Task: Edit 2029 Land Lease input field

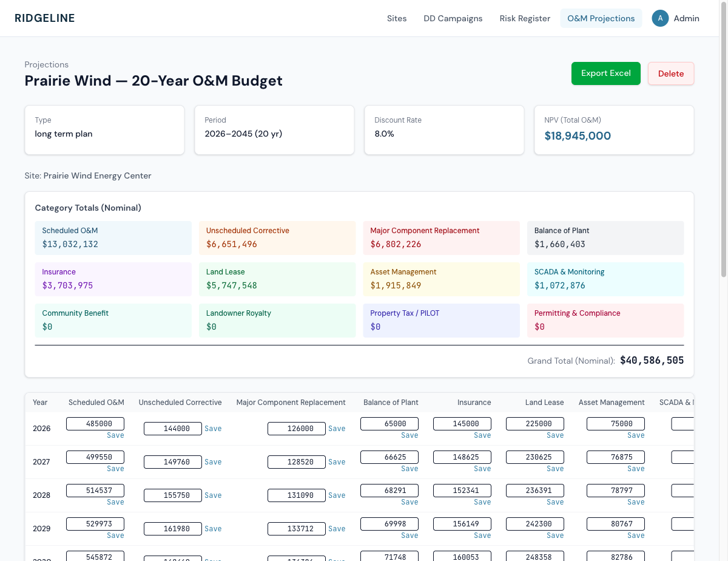Action: pyautogui.click(x=534, y=524)
